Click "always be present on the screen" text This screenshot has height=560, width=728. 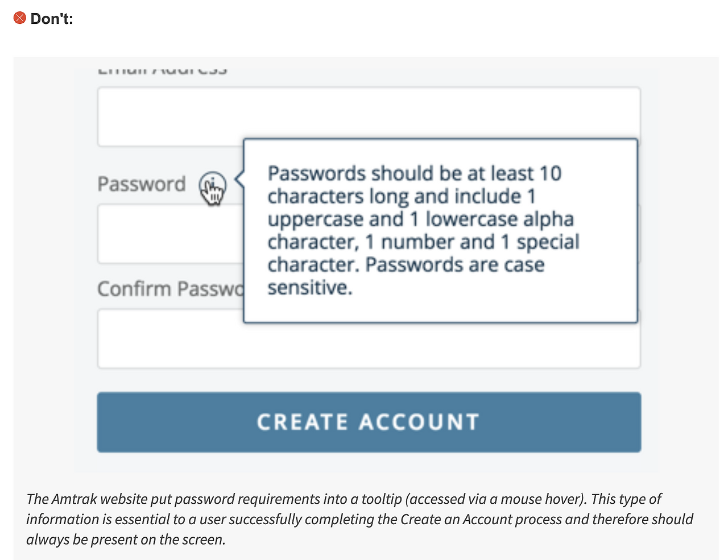coord(126,540)
